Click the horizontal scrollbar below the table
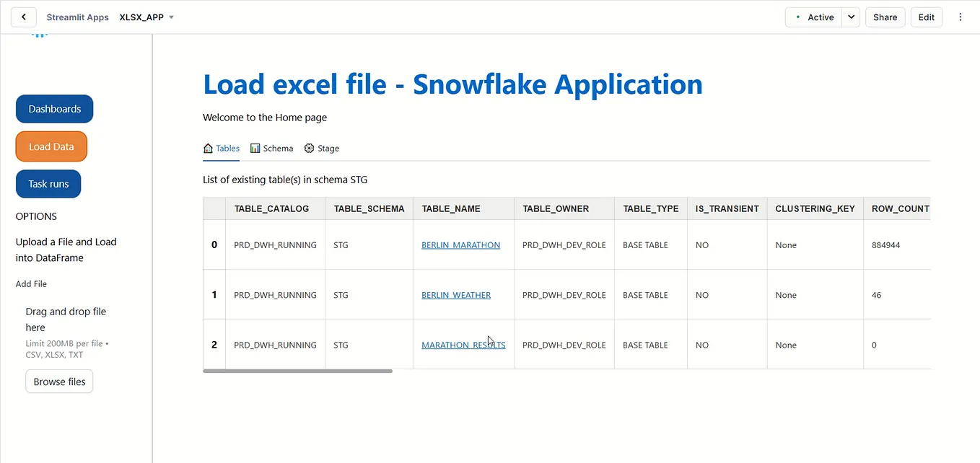 (297, 371)
